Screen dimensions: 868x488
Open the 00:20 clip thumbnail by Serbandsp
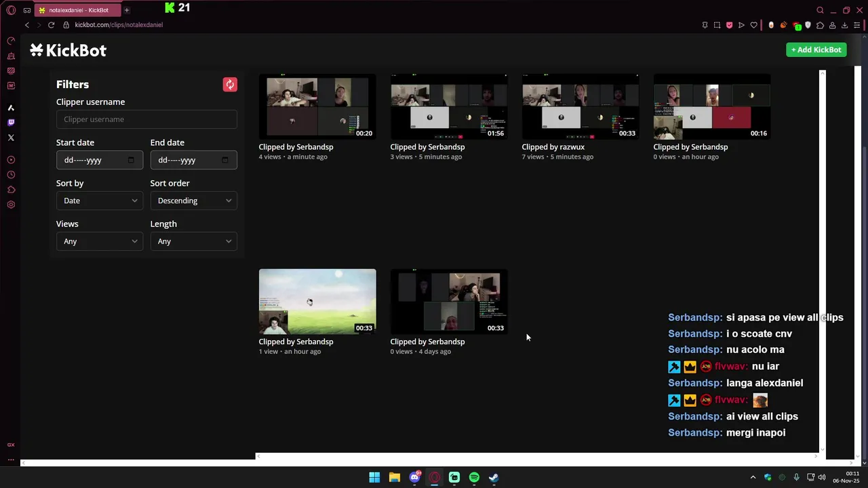coord(317,106)
